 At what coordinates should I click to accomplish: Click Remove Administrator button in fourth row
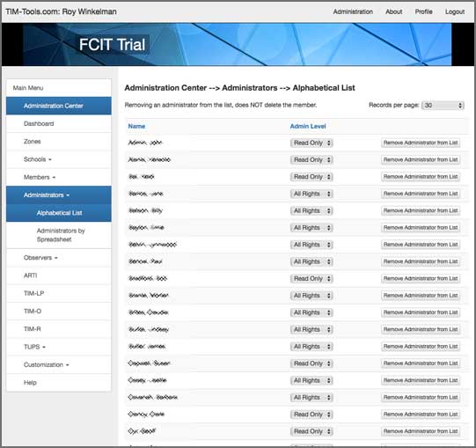421,194
